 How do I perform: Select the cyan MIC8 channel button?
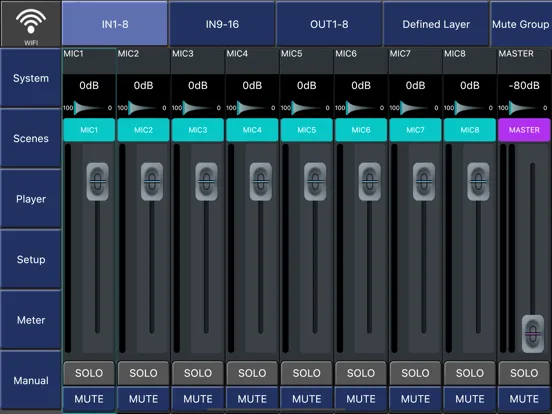pos(470,130)
